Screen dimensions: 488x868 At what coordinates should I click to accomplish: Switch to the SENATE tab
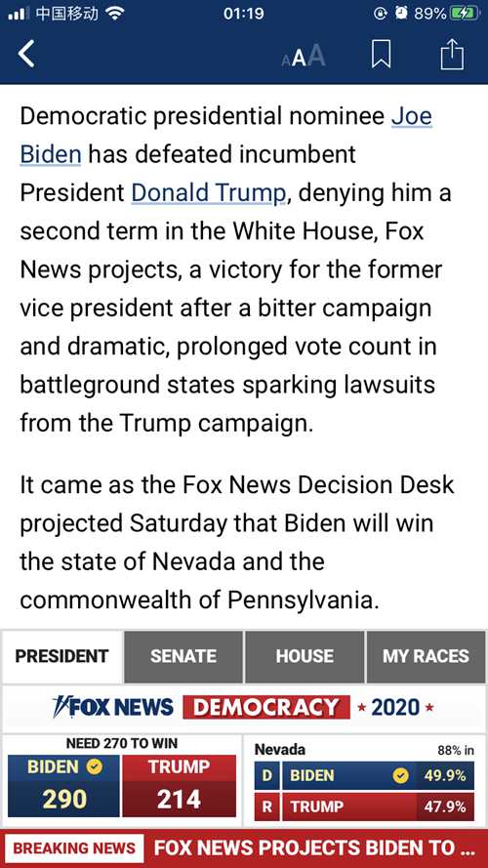[x=183, y=656]
